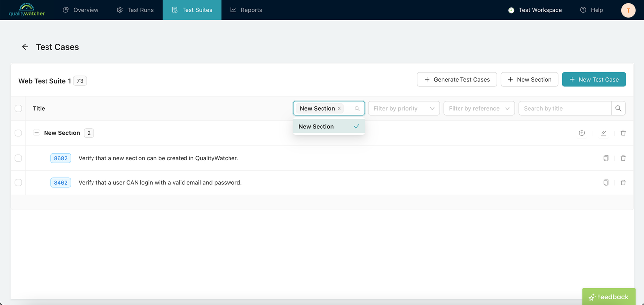Open test case ID 8462

(x=61, y=183)
